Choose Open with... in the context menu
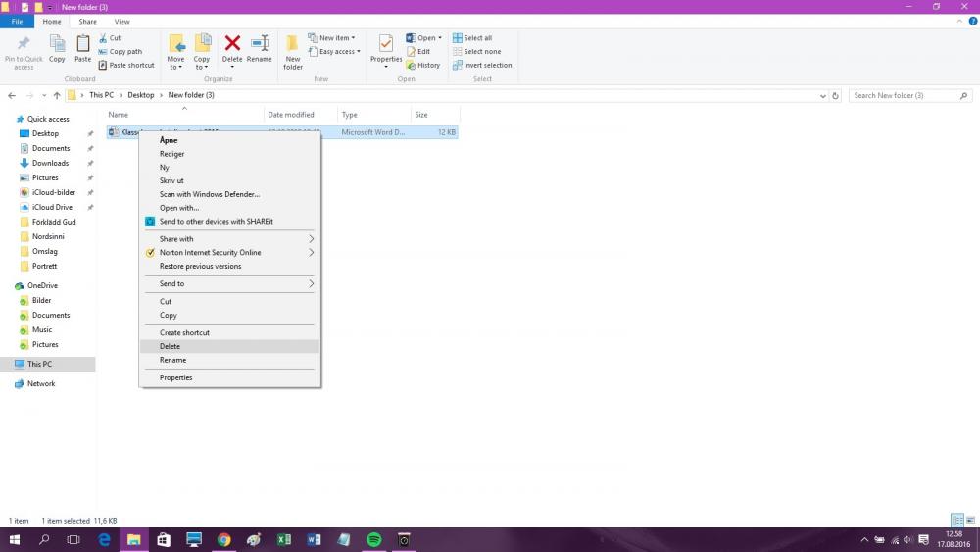 coord(230,208)
